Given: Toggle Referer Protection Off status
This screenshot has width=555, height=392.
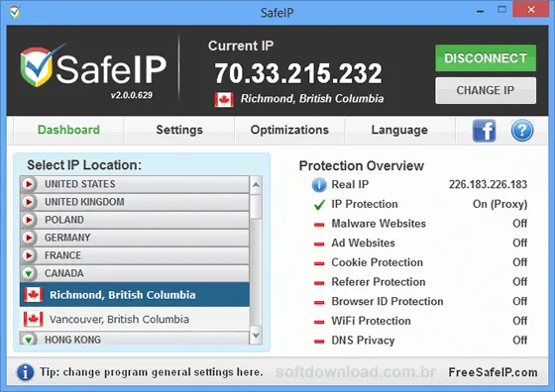Looking at the screenshot, I should pos(519,282).
